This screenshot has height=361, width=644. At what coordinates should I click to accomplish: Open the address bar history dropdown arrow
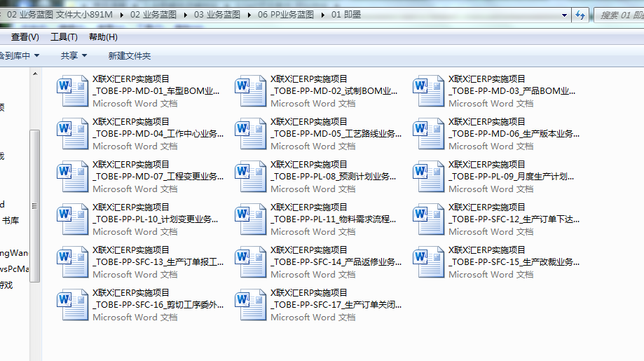pos(564,14)
